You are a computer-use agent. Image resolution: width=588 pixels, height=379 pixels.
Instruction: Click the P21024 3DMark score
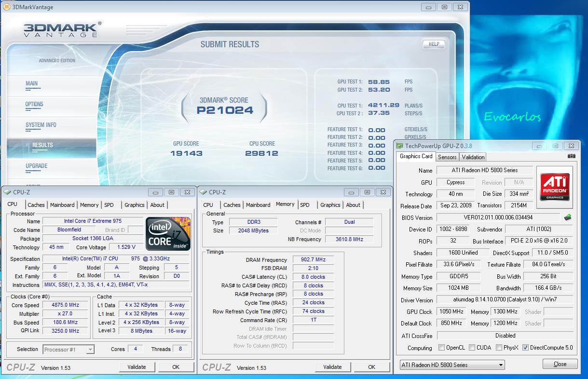pos(225,110)
